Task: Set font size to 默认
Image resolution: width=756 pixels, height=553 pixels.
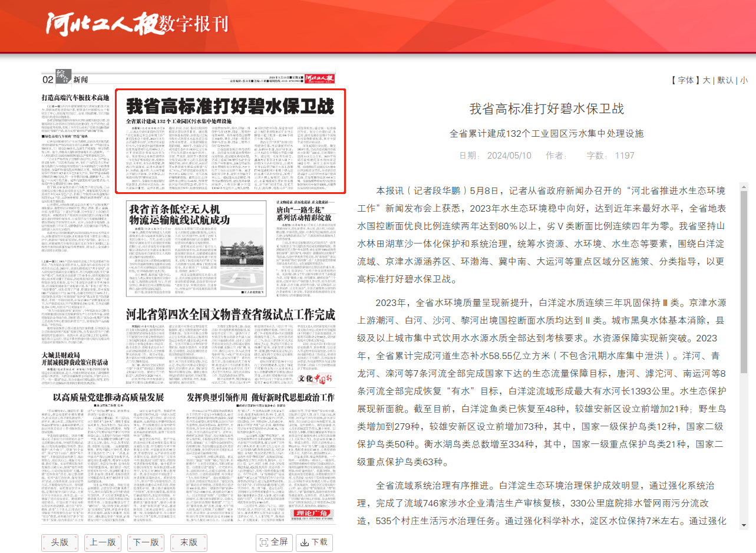Action: coord(725,80)
